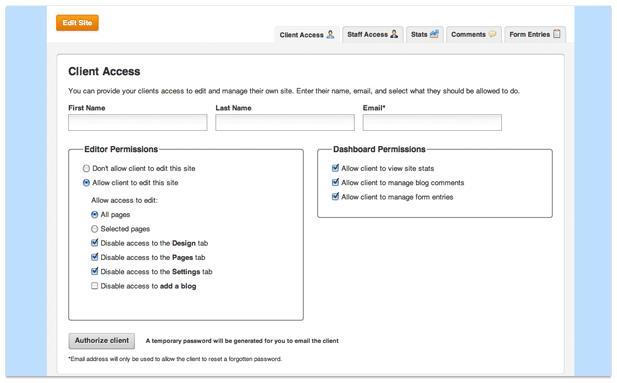Image resolution: width=617 pixels, height=383 pixels.
Task: Click the Authorize client button
Action: coord(102,340)
